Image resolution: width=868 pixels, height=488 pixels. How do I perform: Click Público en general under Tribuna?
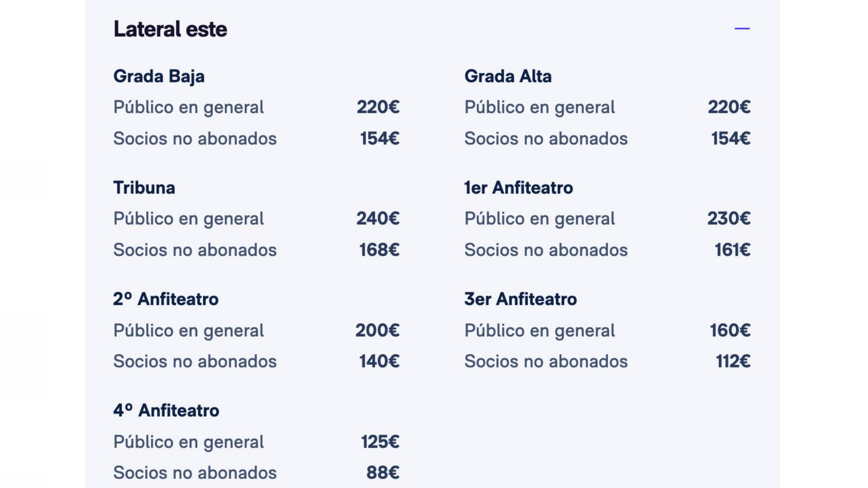coord(189,219)
